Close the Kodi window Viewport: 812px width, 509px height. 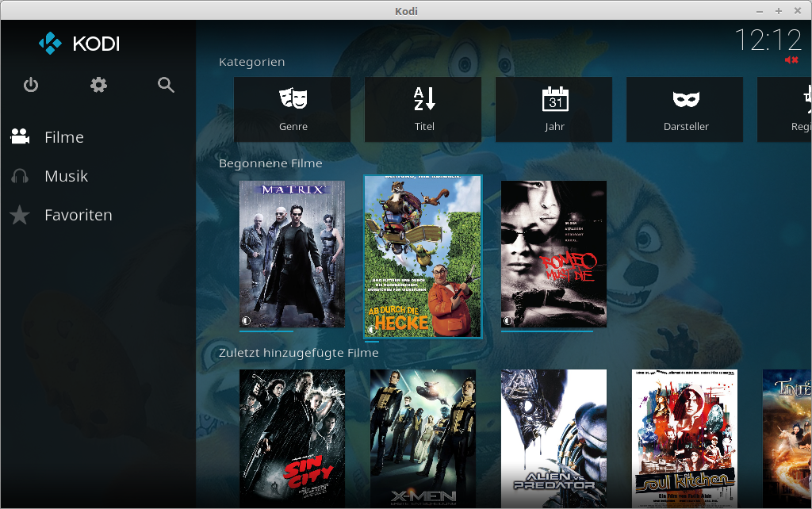tap(798, 11)
